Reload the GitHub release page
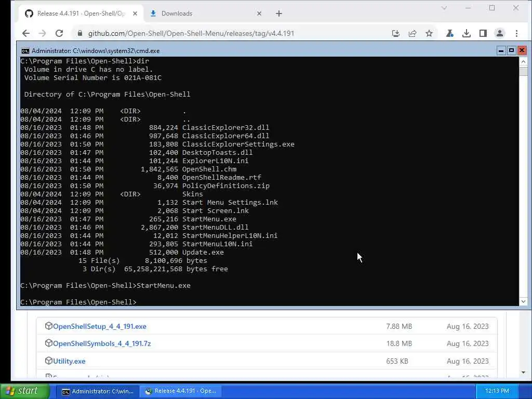 point(59,33)
